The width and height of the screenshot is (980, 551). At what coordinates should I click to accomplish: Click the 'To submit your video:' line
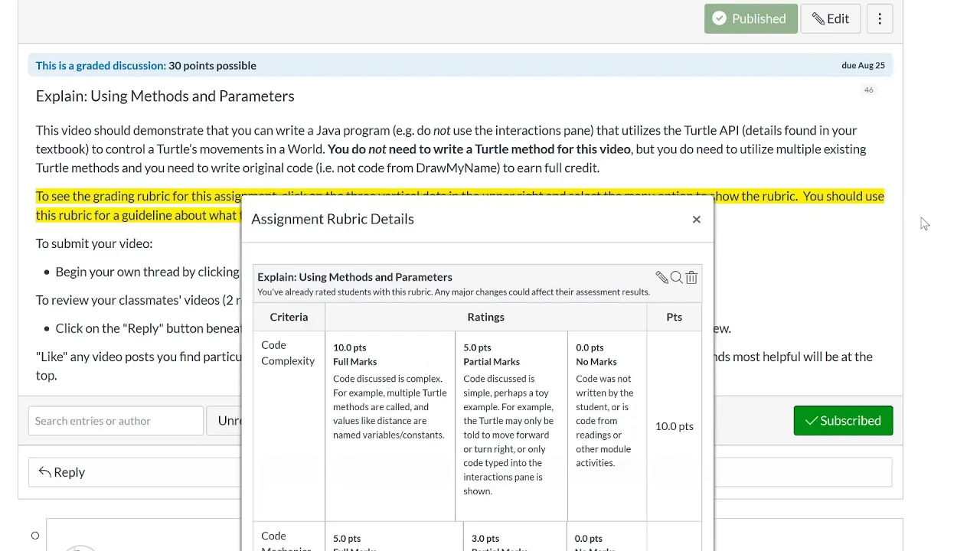[94, 243]
